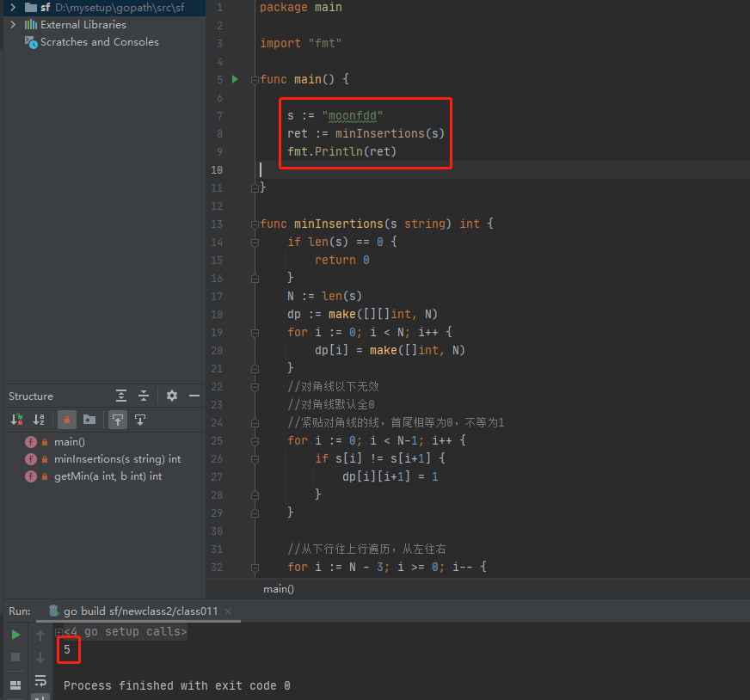750x700 pixels.
Task: Select main() in Structure tree
Action: 70,442
